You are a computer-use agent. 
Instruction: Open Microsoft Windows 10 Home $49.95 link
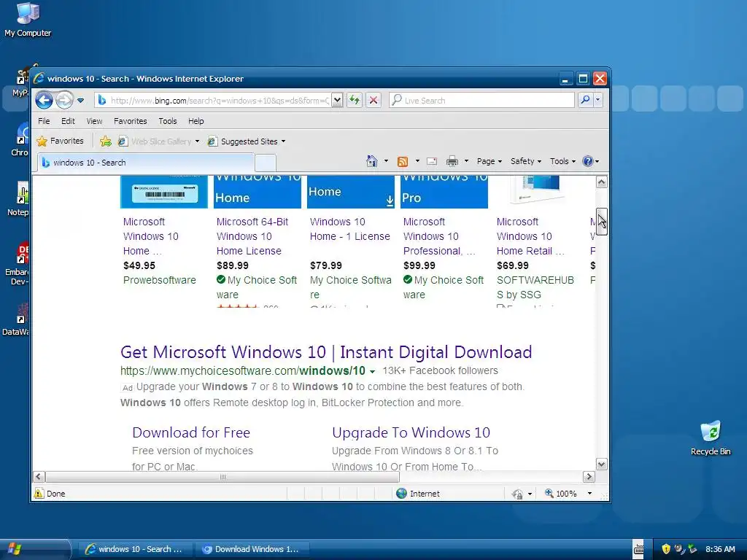tap(150, 236)
